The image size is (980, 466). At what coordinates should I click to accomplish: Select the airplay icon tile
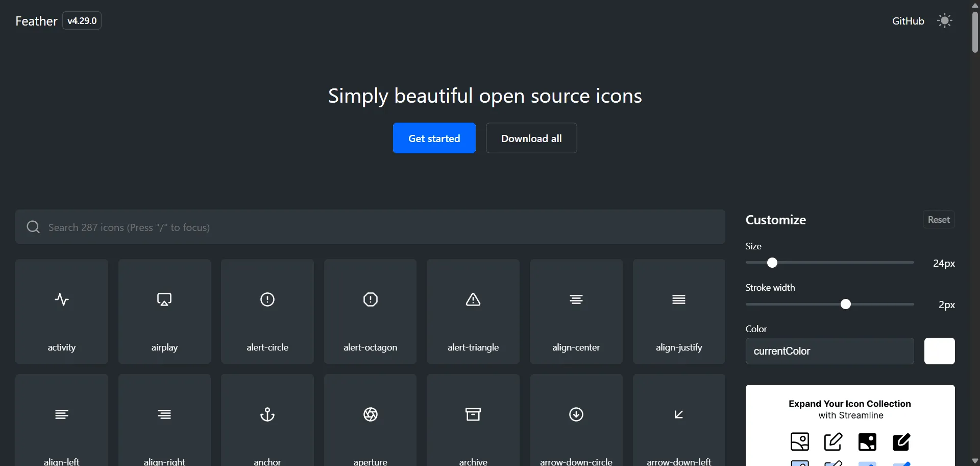click(x=164, y=311)
